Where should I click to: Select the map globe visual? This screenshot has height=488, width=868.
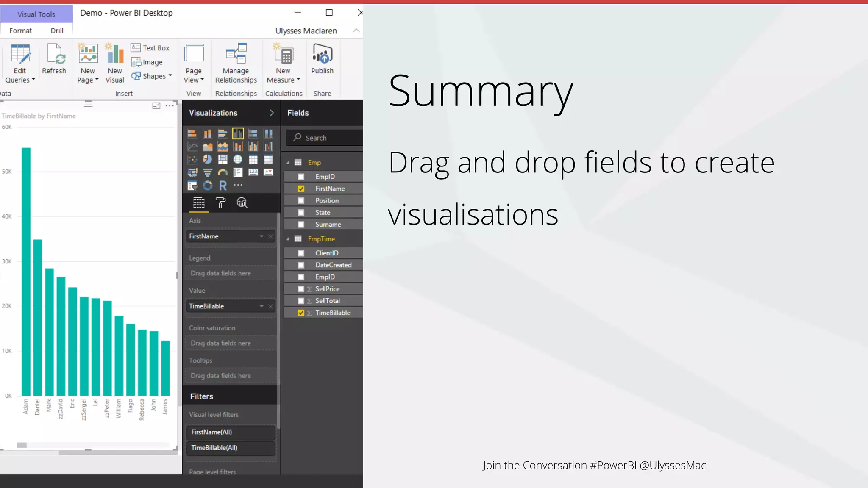click(238, 159)
